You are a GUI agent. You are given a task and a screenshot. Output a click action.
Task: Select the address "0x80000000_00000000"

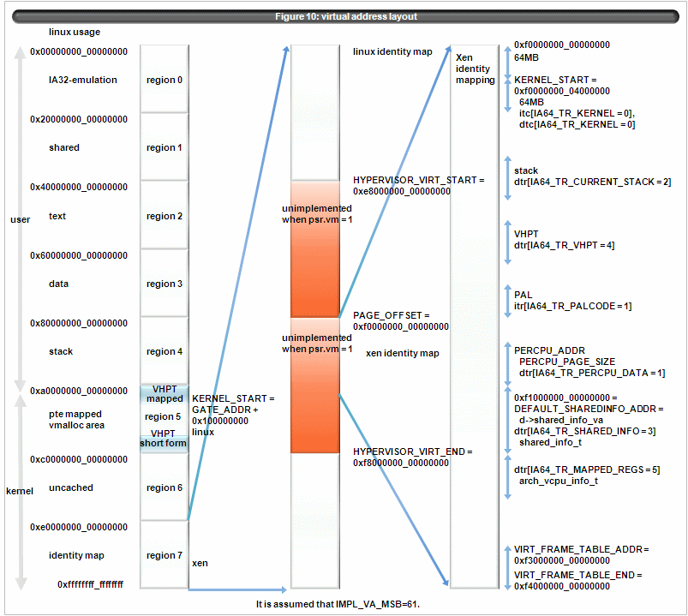click(x=79, y=323)
